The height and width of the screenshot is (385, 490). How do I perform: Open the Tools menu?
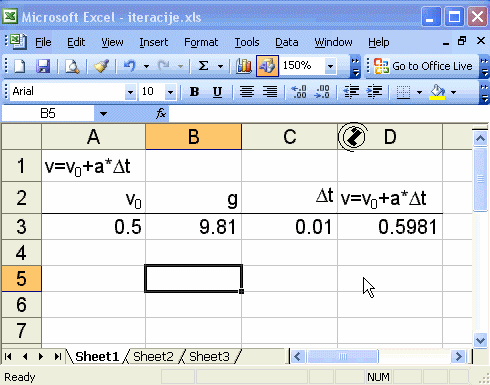247,42
